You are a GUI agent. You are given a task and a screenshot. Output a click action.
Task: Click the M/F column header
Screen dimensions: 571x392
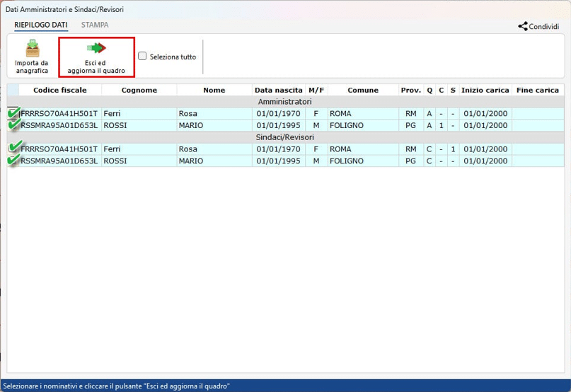(316, 90)
